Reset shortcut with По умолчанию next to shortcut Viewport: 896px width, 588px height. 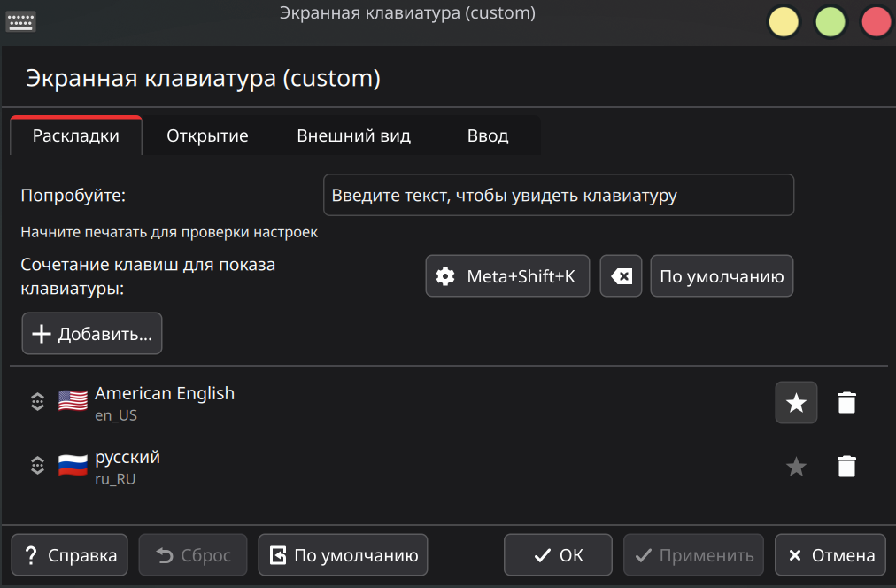(x=722, y=276)
